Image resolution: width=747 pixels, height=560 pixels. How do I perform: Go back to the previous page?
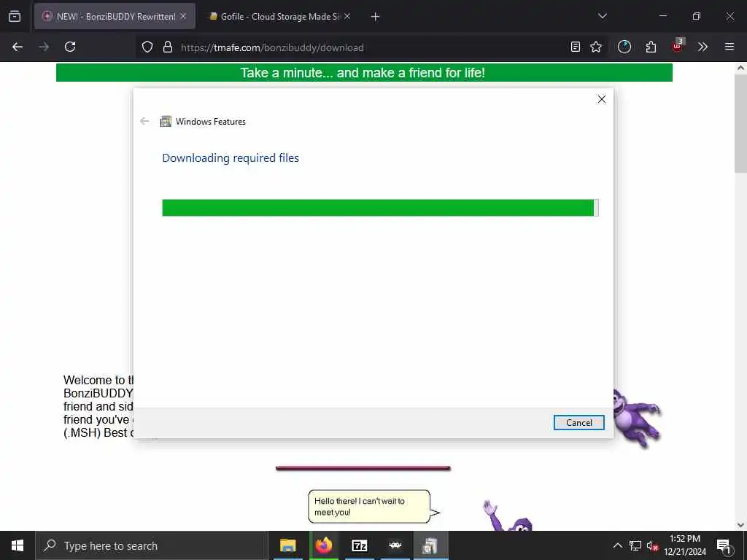18,47
